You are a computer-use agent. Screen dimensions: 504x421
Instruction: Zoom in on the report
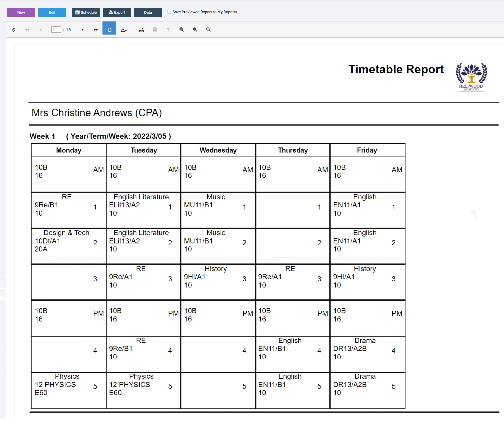(181, 29)
